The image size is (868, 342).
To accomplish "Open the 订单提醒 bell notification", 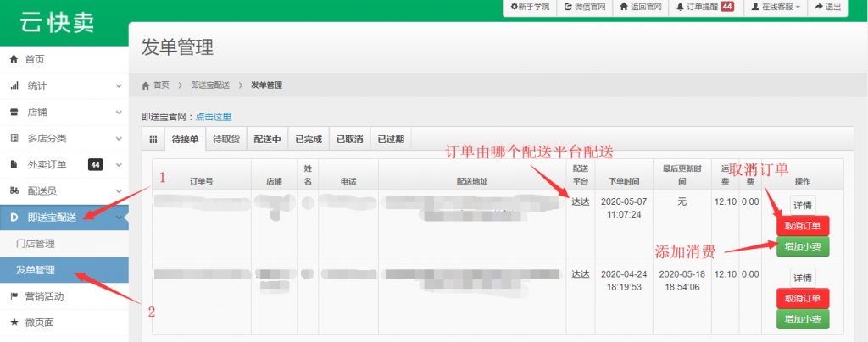I will tap(704, 7).
